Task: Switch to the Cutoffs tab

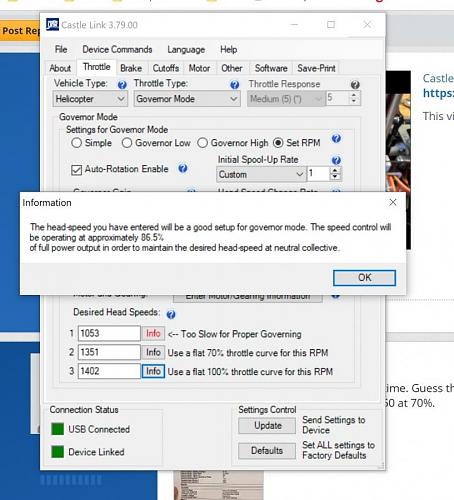Action: click(x=166, y=68)
